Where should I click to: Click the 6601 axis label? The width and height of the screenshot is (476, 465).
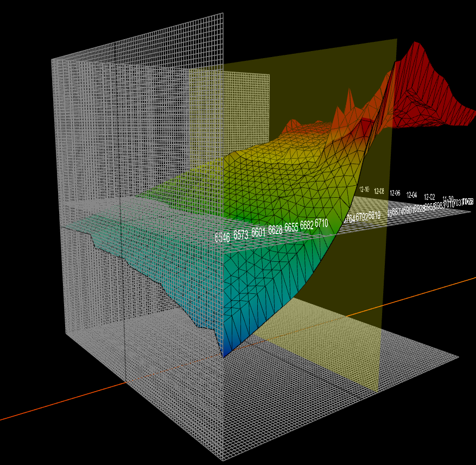(x=258, y=232)
